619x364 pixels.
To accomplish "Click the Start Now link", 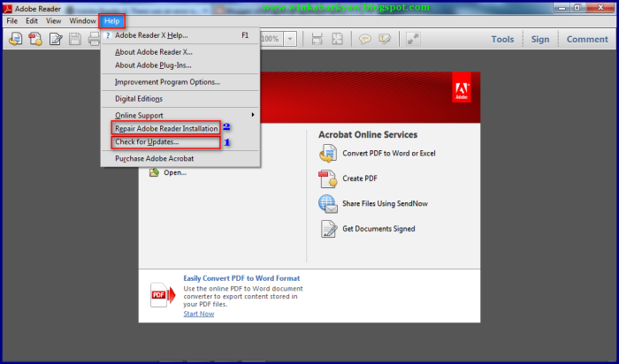I will [198, 314].
